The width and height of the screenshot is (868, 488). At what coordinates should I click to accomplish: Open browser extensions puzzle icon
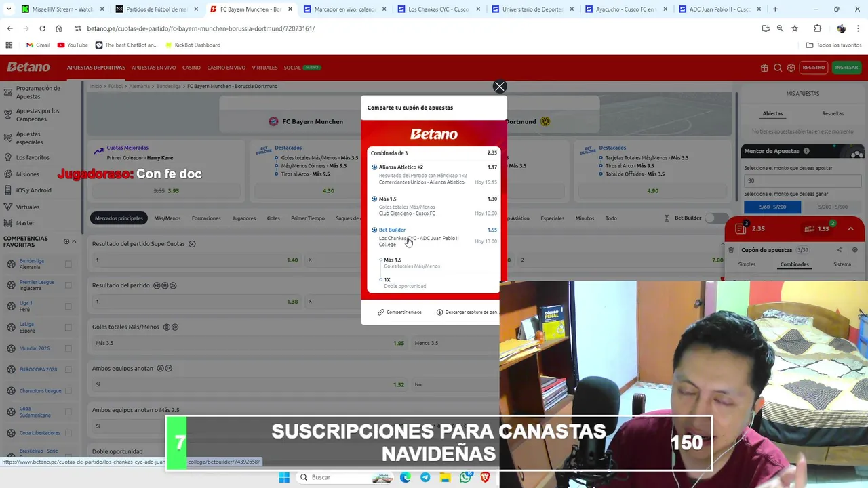[817, 28]
